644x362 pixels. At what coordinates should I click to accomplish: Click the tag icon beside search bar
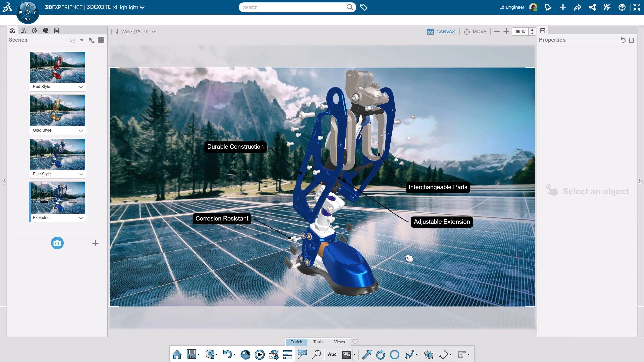364,7
